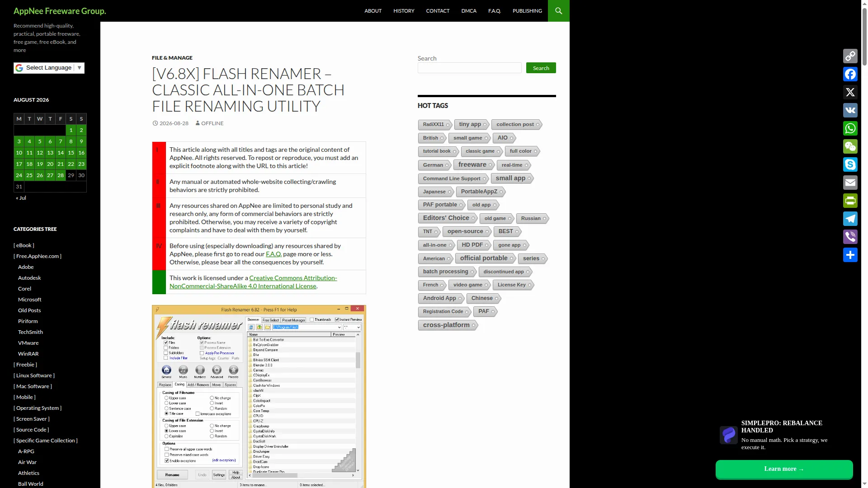Share the page to VK

(x=850, y=110)
